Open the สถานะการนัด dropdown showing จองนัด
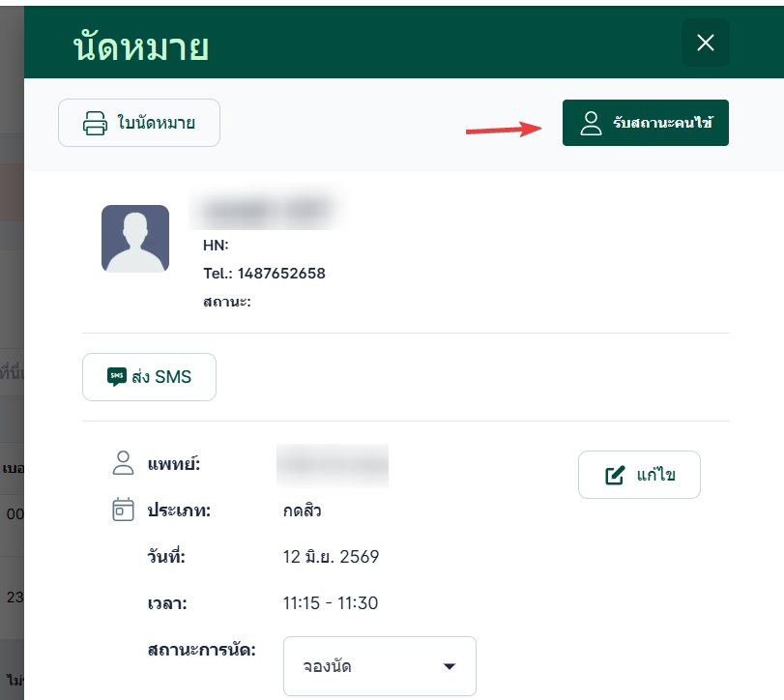Image resolution: width=784 pixels, height=700 pixels. pos(380,666)
